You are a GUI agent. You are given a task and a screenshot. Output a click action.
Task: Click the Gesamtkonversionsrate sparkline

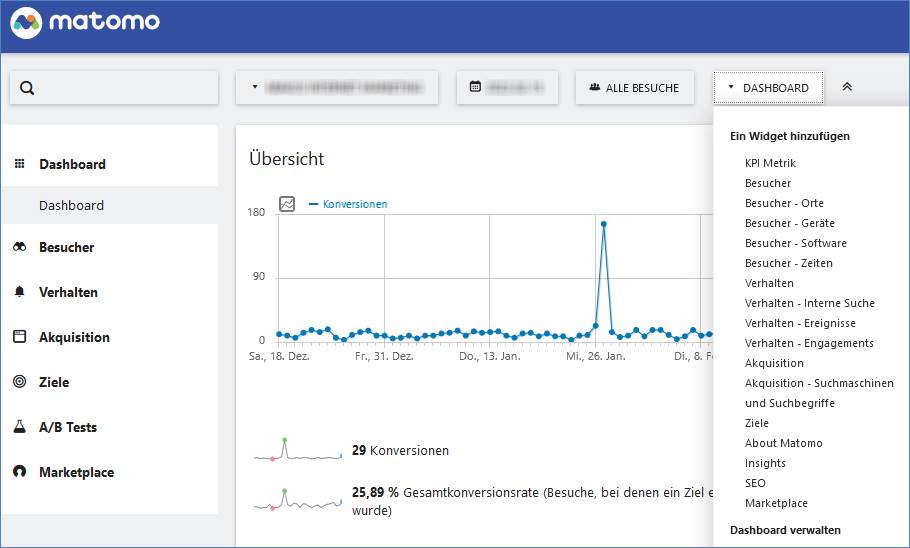coord(298,500)
